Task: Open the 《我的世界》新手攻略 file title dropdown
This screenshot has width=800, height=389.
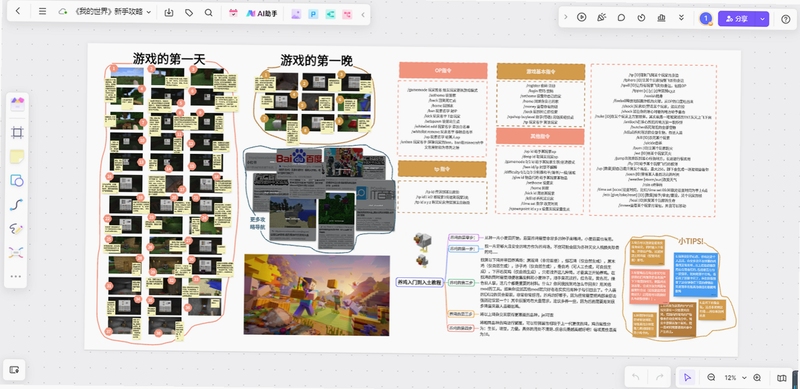Action: (112, 12)
